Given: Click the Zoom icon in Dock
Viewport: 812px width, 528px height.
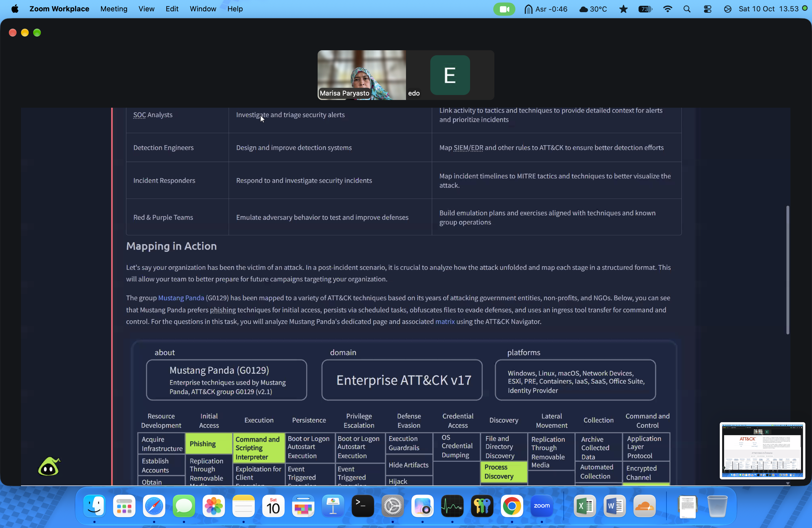Looking at the screenshot, I should click(541, 506).
